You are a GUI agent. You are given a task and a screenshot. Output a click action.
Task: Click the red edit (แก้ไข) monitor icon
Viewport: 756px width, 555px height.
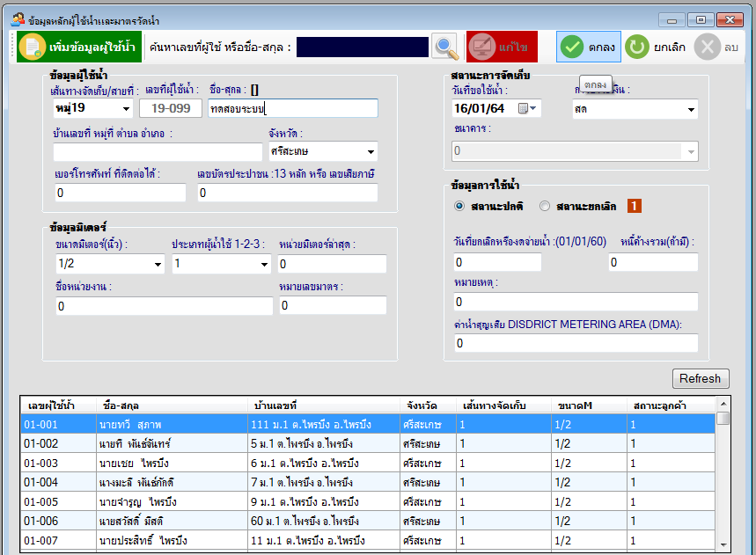[x=481, y=47]
